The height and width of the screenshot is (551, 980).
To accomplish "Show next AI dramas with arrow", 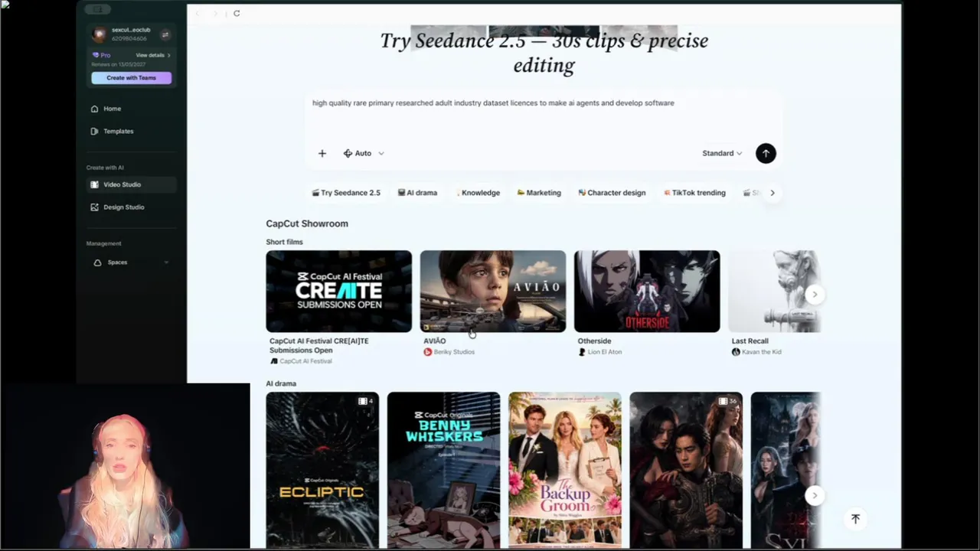I will coord(815,495).
